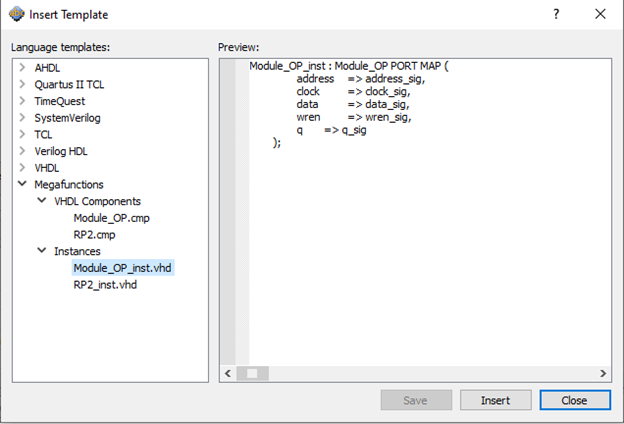Collapse the VHDL Components subtree
Screen dimensions: 624x424
coord(42,201)
